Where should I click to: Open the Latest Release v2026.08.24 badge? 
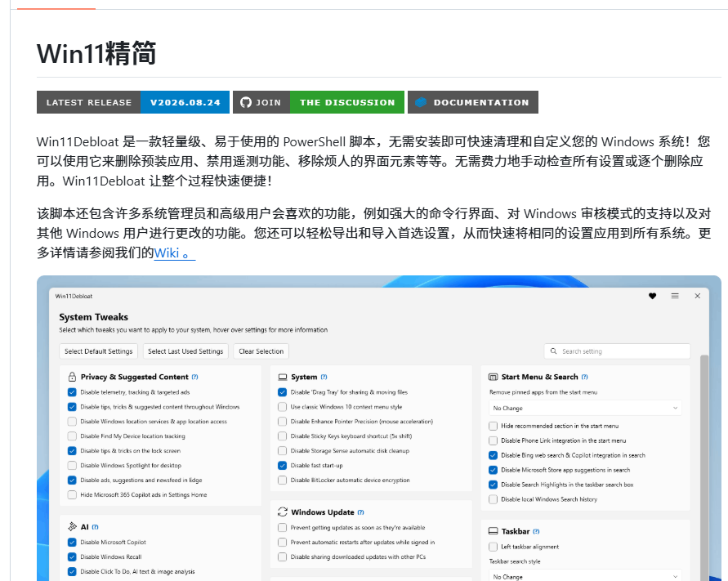(x=133, y=102)
